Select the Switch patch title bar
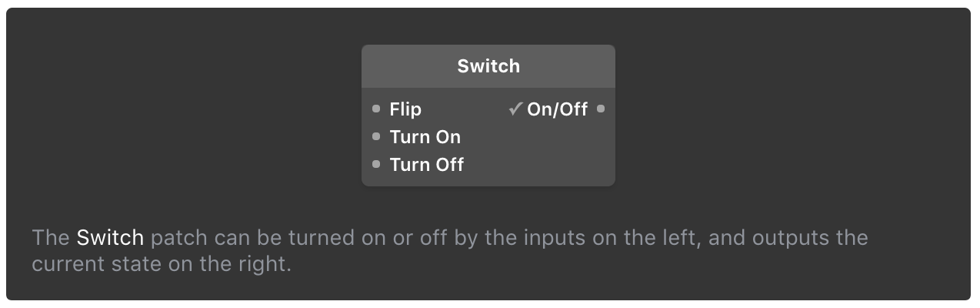The width and height of the screenshot is (980, 308). (x=488, y=66)
